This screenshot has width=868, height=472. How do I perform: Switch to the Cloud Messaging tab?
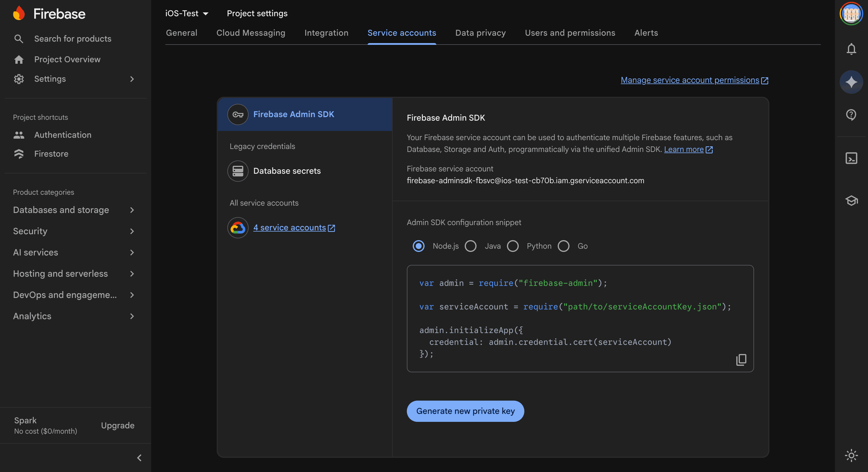pyautogui.click(x=251, y=33)
